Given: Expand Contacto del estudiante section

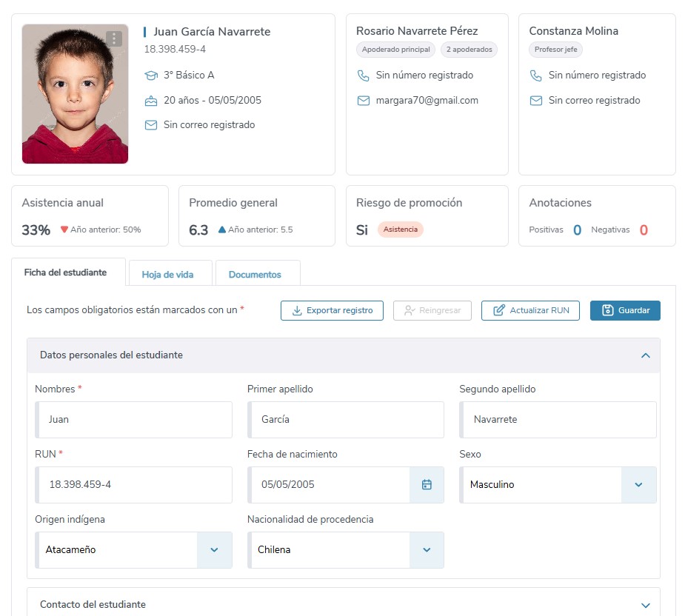Looking at the screenshot, I should coord(645,605).
